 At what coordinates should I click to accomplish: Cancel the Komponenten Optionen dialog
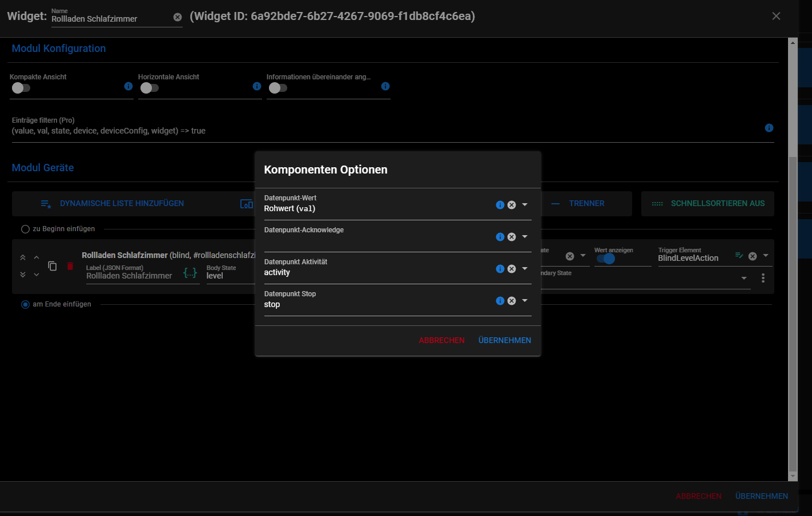[441, 340]
